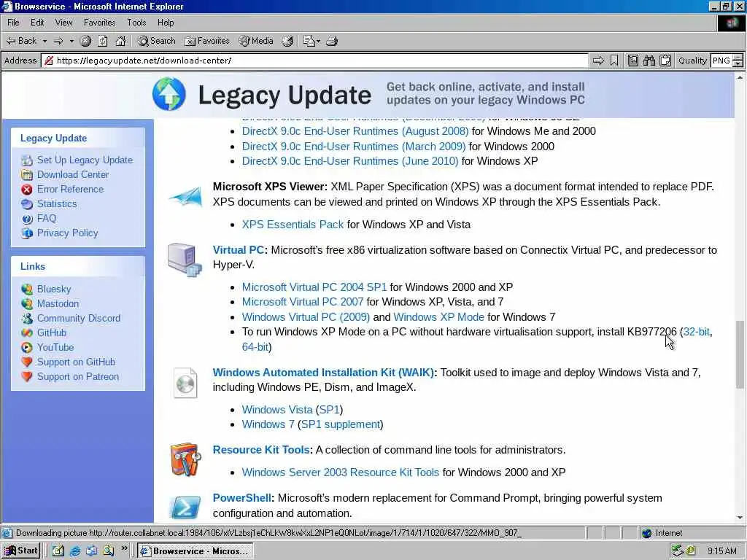Image resolution: width=747 pixels, height=560 pixels.
Task: Click the GitHub link icon
Action: coord(27,332)
